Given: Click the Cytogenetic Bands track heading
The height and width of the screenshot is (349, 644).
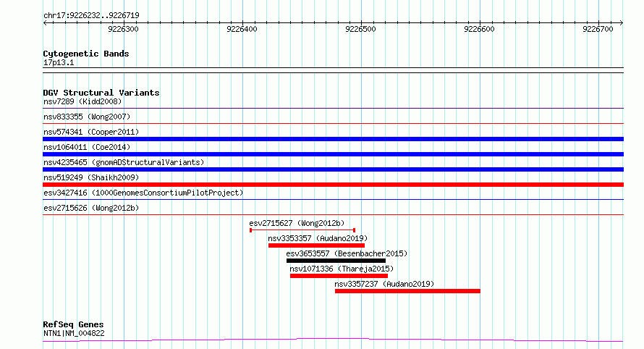Looking at the screenshot, I should (86, 54).
